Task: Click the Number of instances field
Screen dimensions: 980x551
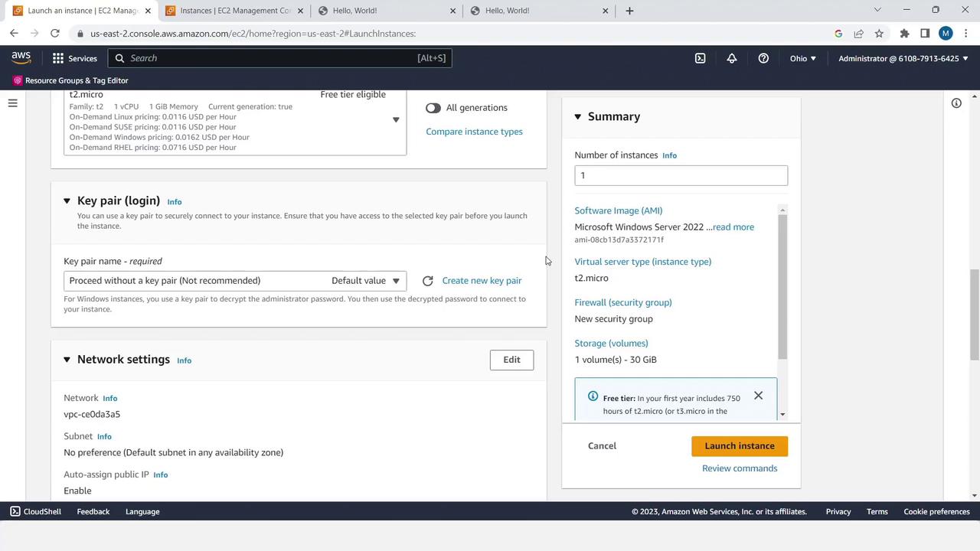Action: click(681, 175)
